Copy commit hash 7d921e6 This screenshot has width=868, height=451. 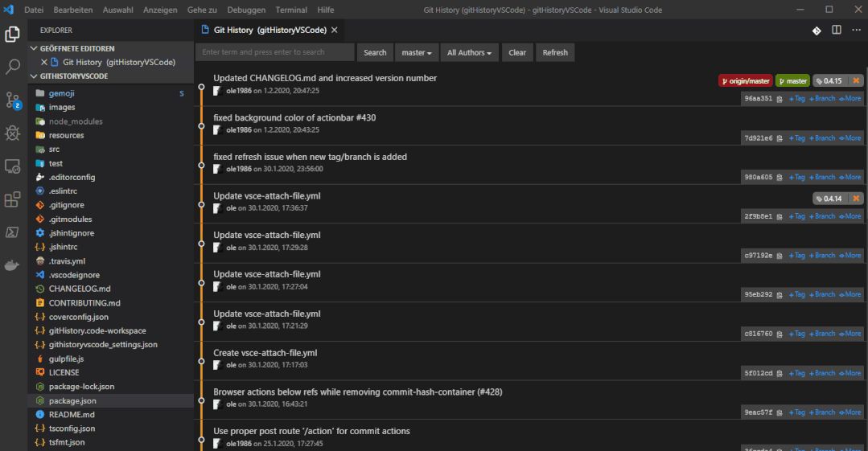click(x=780, y=138)
